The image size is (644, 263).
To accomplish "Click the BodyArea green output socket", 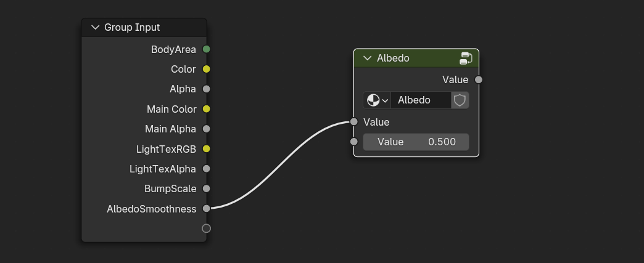I will click(x=207, y=49).
